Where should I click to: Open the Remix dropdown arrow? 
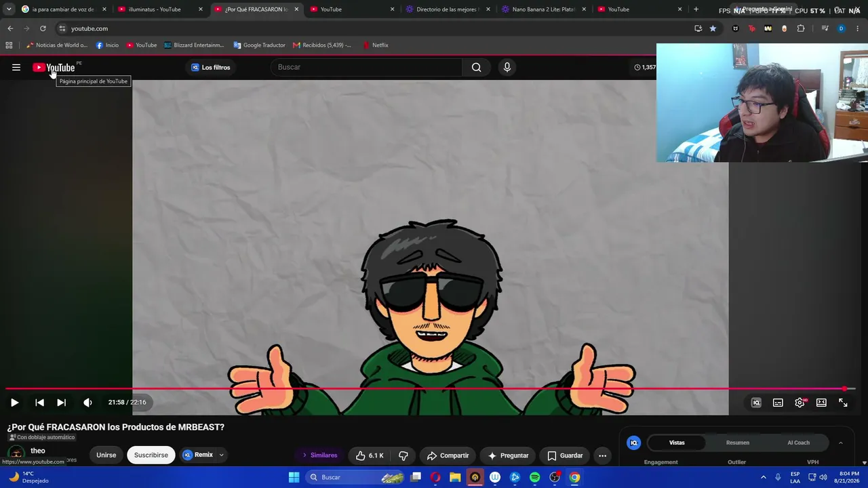click(221, 455)
